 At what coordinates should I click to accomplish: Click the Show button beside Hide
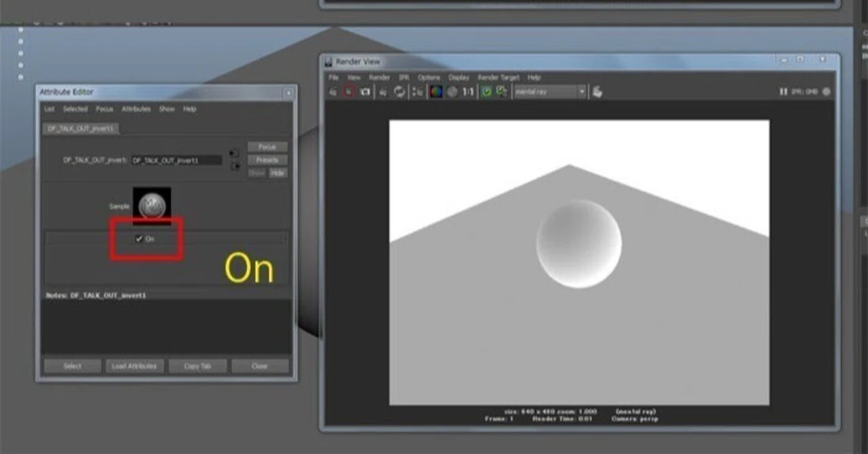pos(257,173)
